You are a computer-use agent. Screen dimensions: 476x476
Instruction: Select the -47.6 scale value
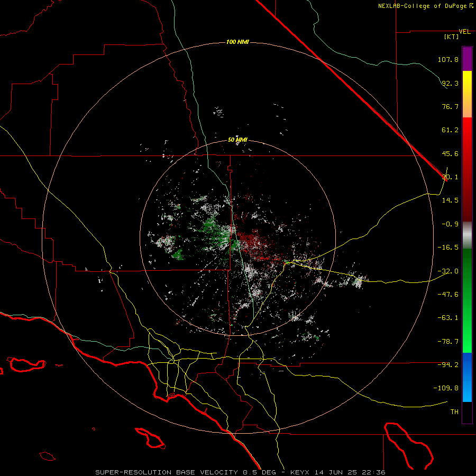[448, 295]
